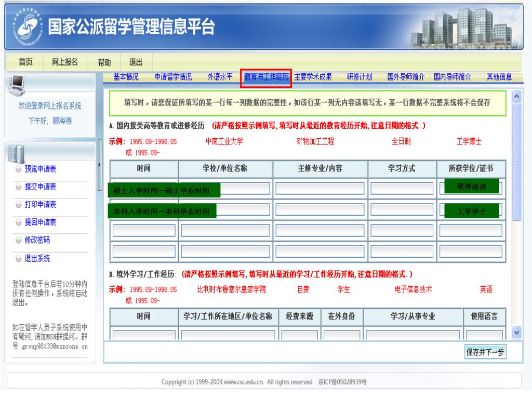Click the bullet icon beside 退出系统
532x399 pixels.
point(19,259)
